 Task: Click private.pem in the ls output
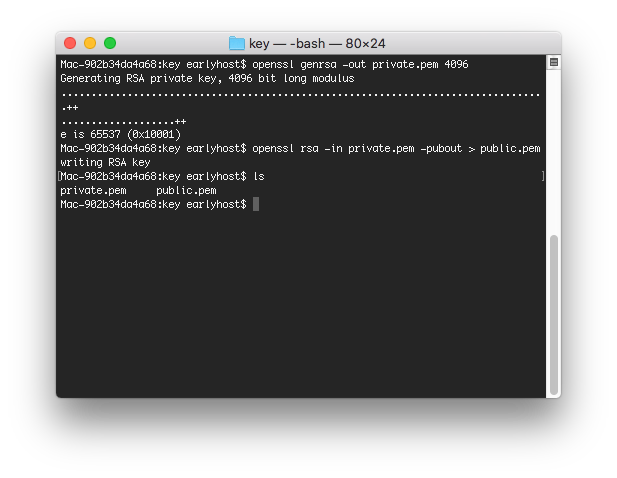pos(93,190)
